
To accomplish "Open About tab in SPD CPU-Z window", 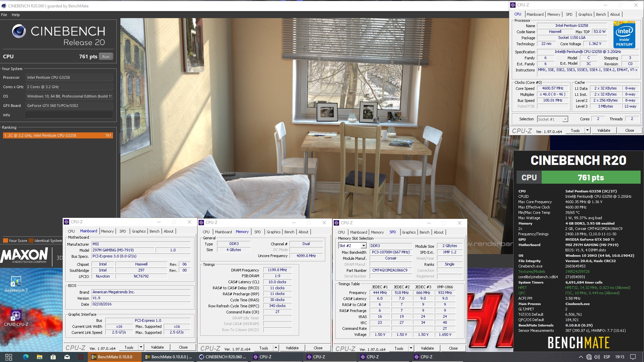I will click(x=438, y=232).
